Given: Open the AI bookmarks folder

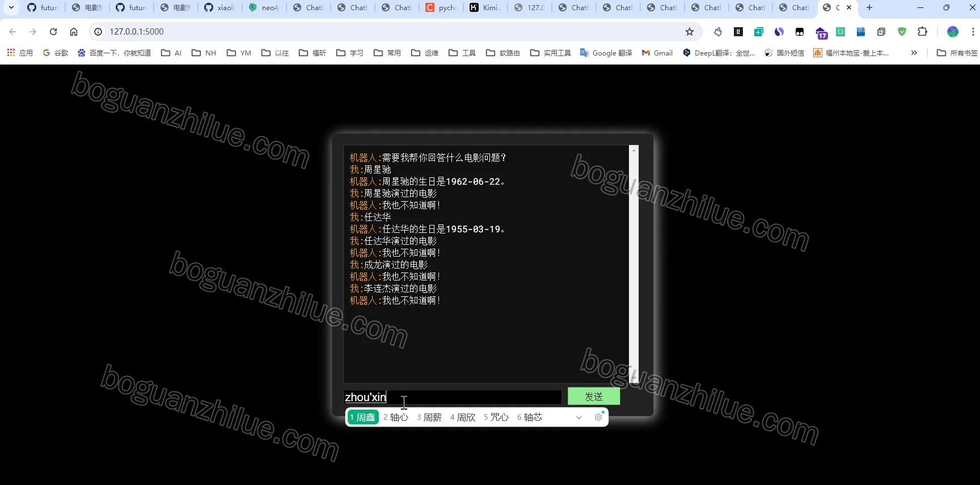Looking at the screenshot, I should click(171, 53).
